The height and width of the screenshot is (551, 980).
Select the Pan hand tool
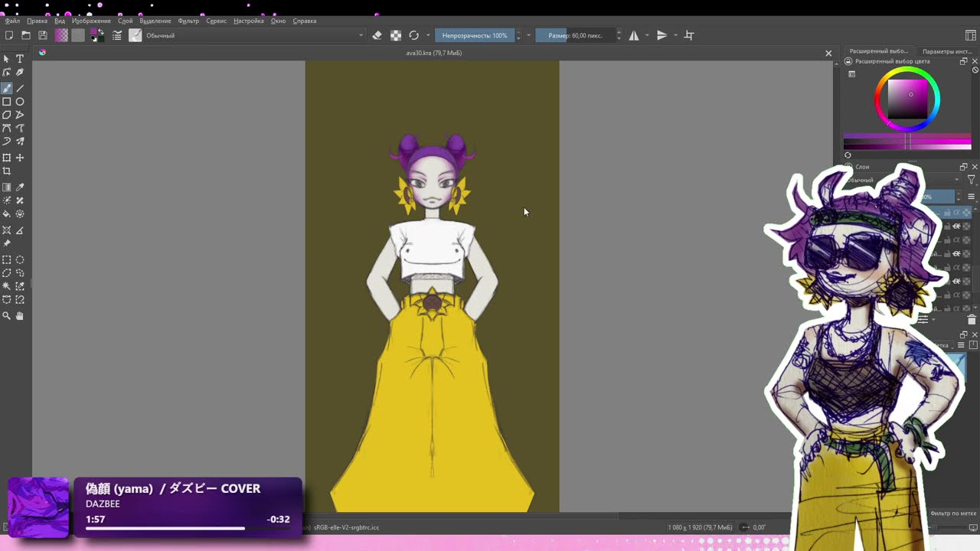(20, 315)
